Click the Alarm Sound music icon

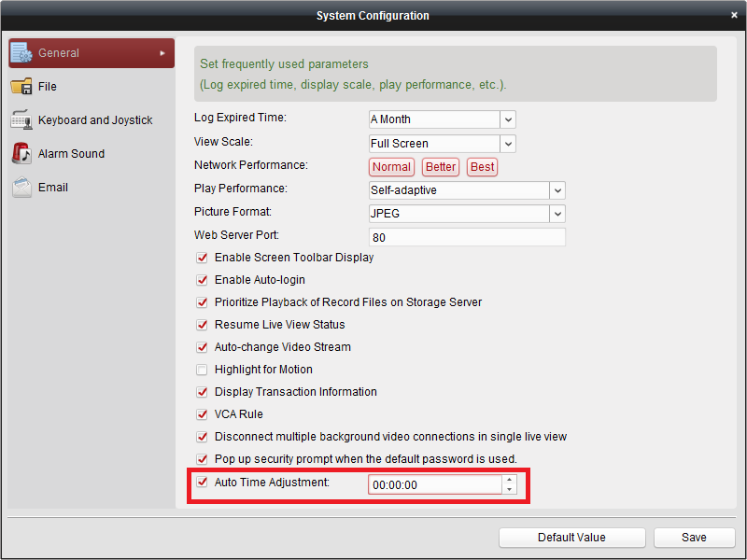pos(21,154)
